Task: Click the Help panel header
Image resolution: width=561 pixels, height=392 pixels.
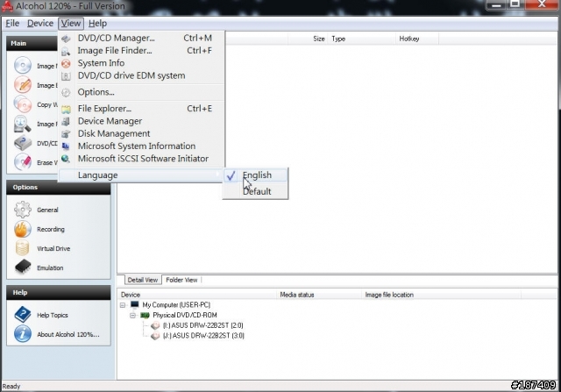Action: [59, 293]
